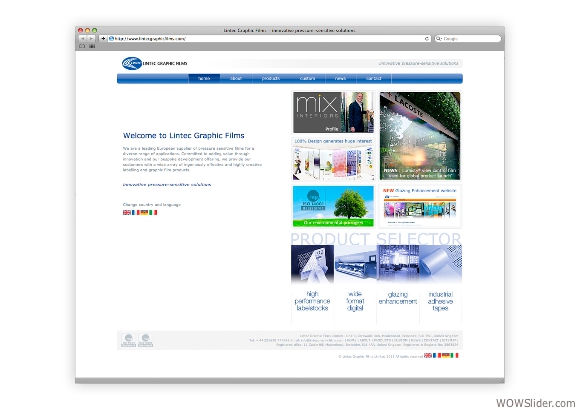Open the about menu tab

point(236,78)
